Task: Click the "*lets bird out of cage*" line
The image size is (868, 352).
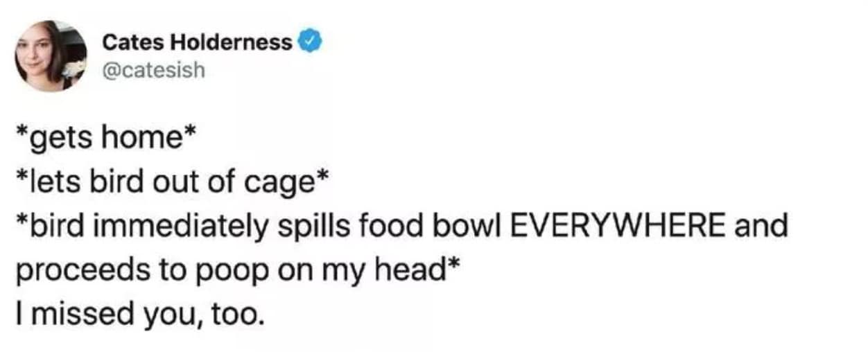Action: (x=172, y=182)
